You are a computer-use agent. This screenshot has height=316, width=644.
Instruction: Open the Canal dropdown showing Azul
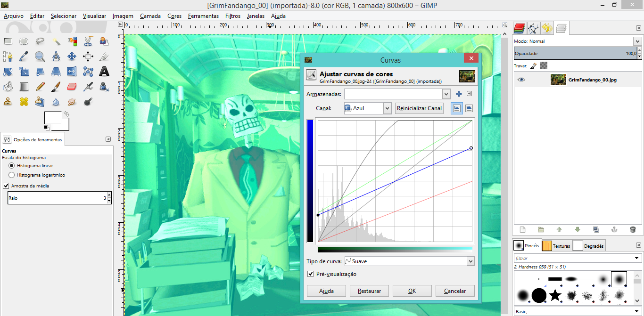(x=367, y=108)
